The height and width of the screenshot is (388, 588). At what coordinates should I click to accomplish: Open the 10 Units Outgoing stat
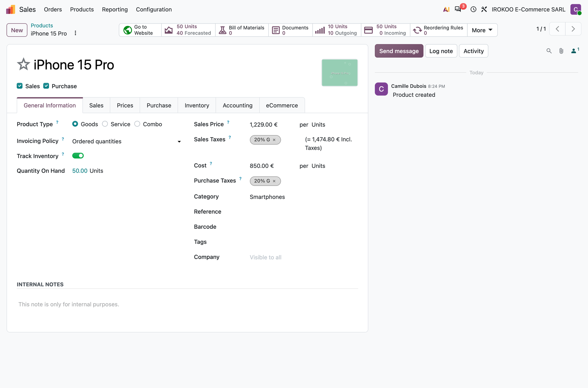pyautogui.click(x=337, y=30)
